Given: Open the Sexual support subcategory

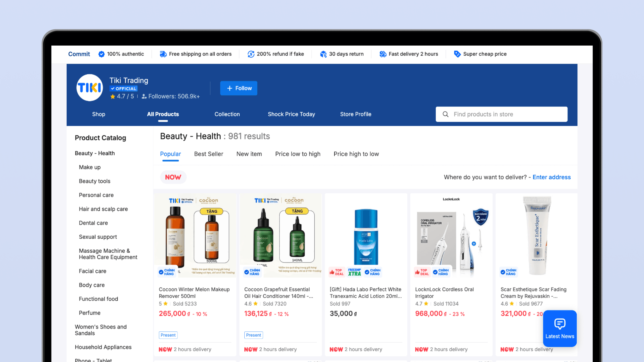Looking at the screenshot, I should click(x=98, y=237).
